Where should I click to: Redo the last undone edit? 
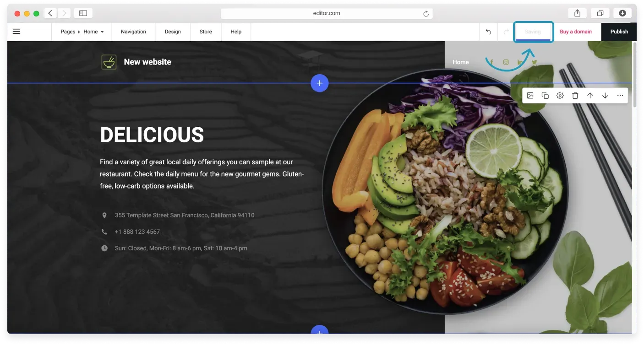click(x=506, y=32)
